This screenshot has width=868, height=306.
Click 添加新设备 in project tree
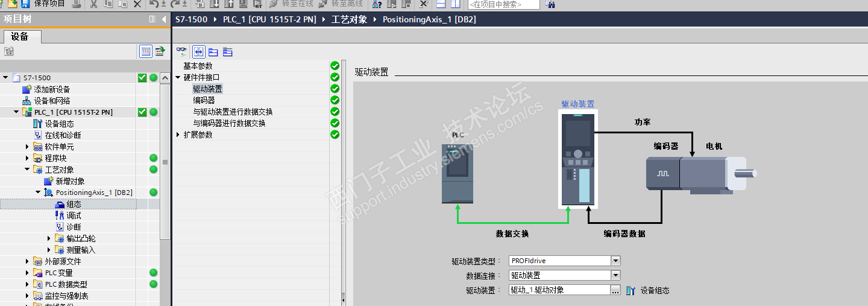point(52,89)
